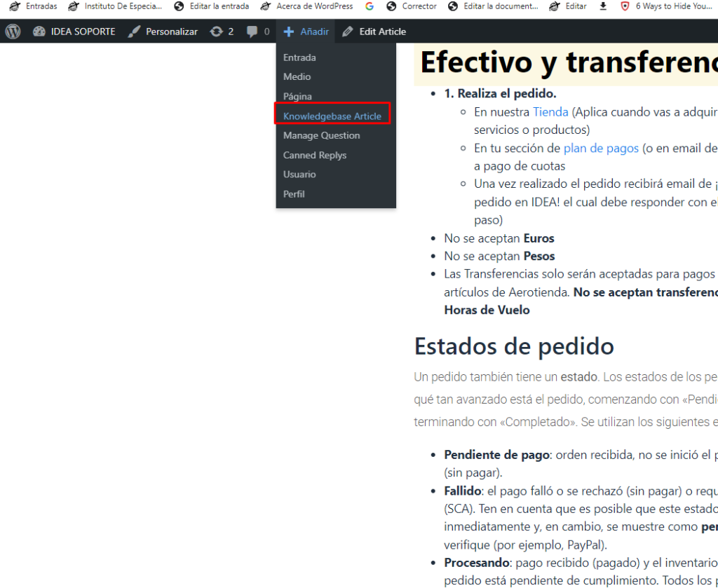Click the Personalizar brush icon
Viewport: 718px width, 588px height.
click(134, 32)
